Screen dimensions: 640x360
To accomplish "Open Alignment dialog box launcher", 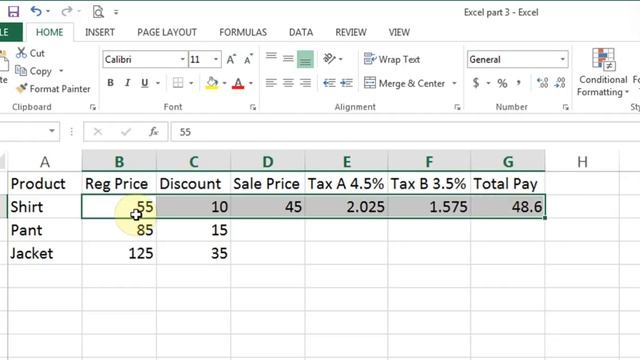I will (457, 107).
